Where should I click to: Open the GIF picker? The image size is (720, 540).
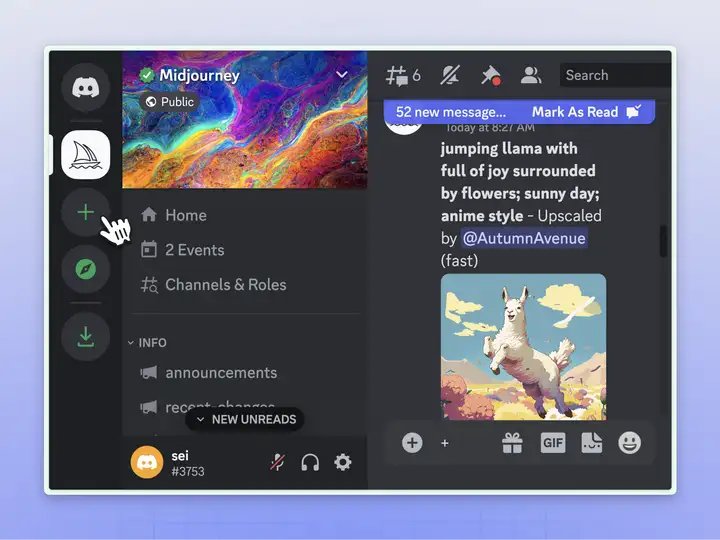click(x=552, y=443)
